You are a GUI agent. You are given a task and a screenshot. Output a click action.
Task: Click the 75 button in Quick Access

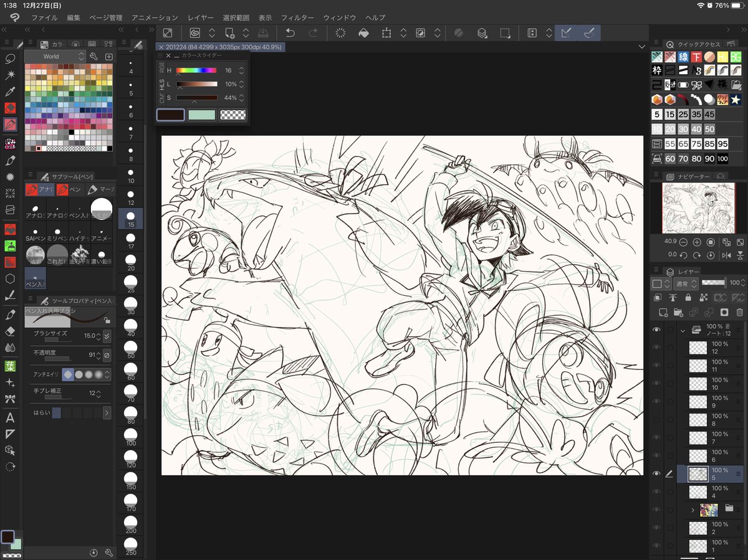pyautogui.click(x=696, y=144)
